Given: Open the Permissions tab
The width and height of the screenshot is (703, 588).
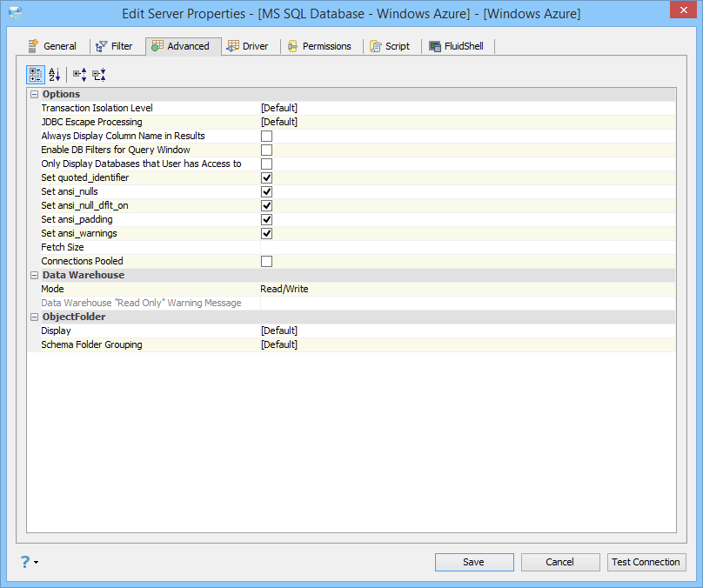Looking at the screenshot, I should [319, 46].
